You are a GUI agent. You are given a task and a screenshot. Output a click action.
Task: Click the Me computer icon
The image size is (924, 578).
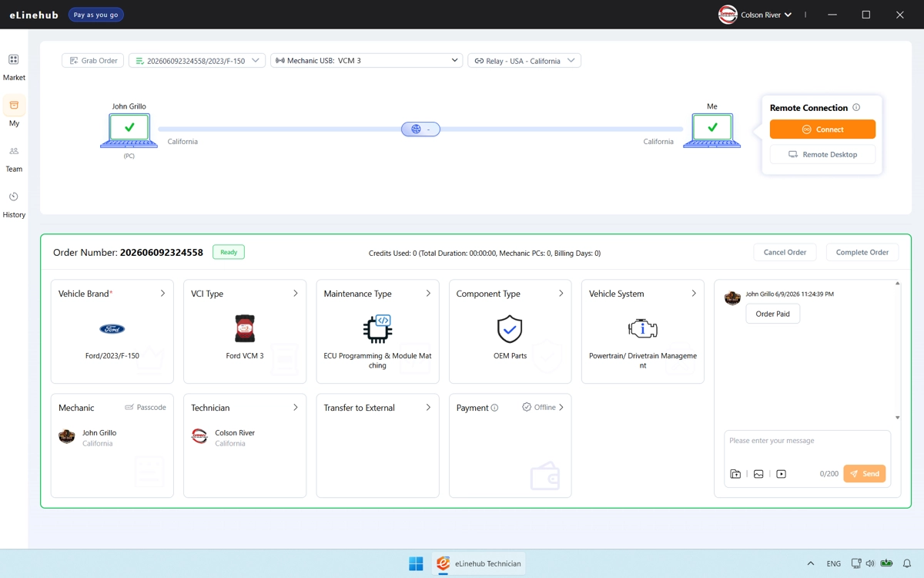click(x=712, y=129)
